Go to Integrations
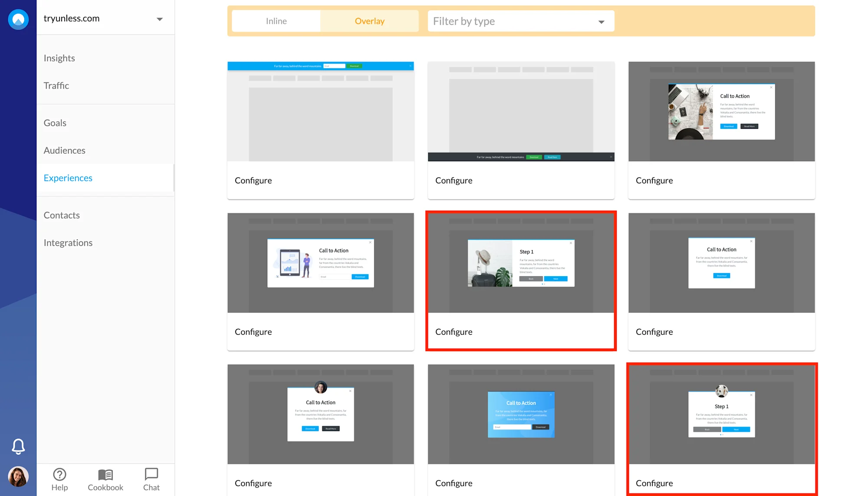Screen dimensions: 868x496 point(68,242)
